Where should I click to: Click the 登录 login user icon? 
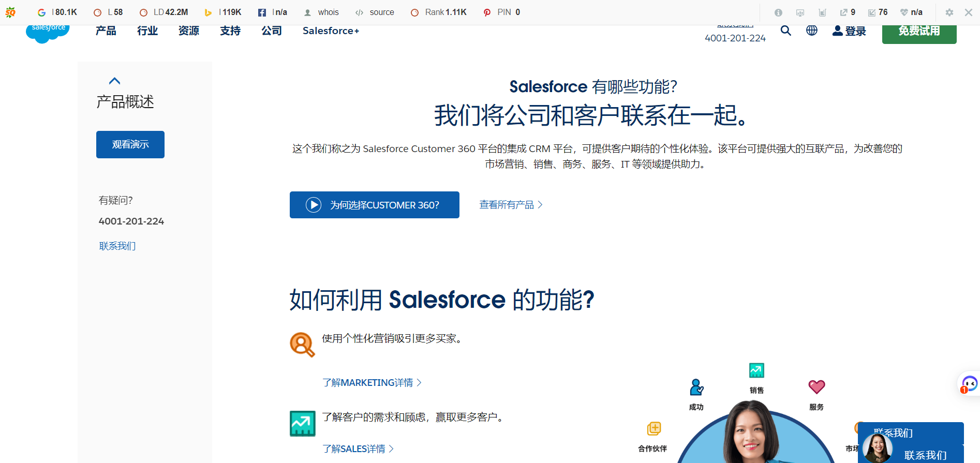coord(838,31)
